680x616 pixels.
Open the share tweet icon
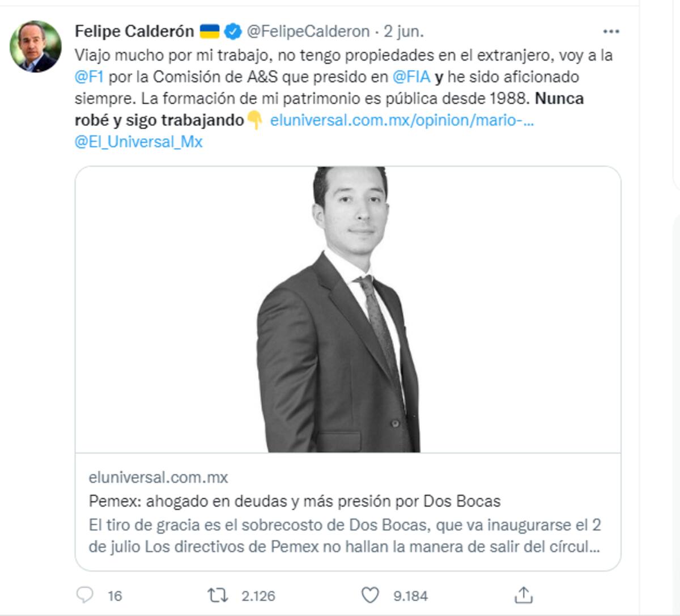(524, 595)
